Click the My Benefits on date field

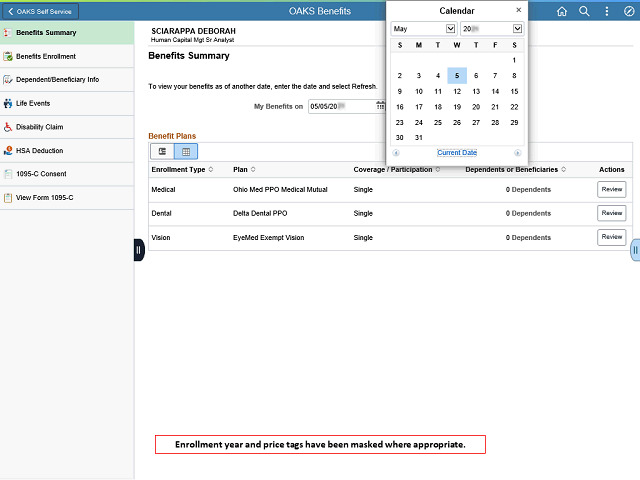tap(342, 107)
